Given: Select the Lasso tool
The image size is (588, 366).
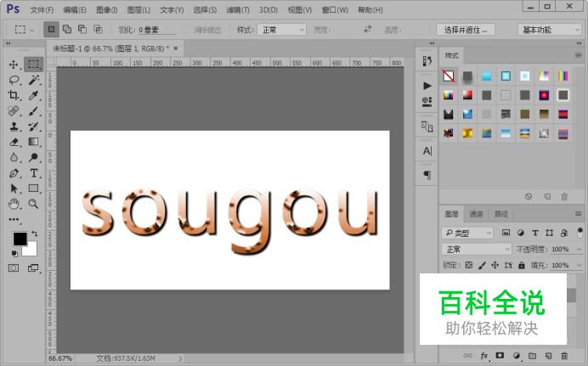Looking at the screenshot, I should [x=14, y=80].
